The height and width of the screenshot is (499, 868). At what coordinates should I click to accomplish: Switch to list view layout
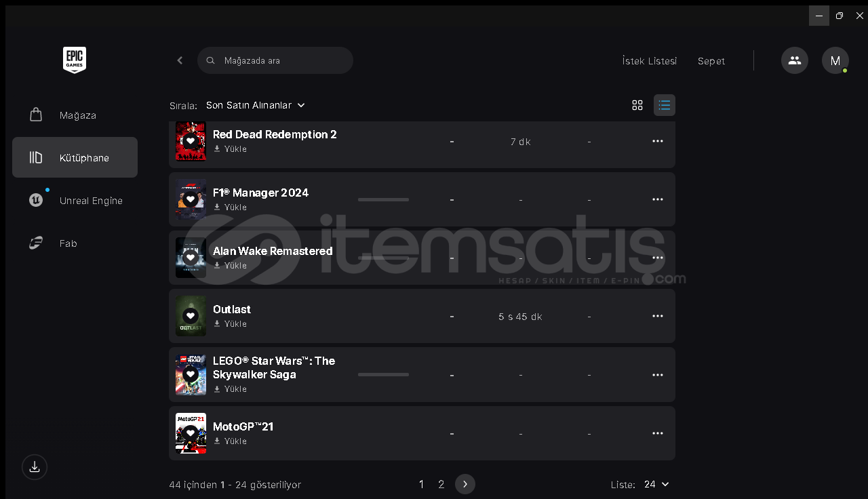tap(665, 105)
